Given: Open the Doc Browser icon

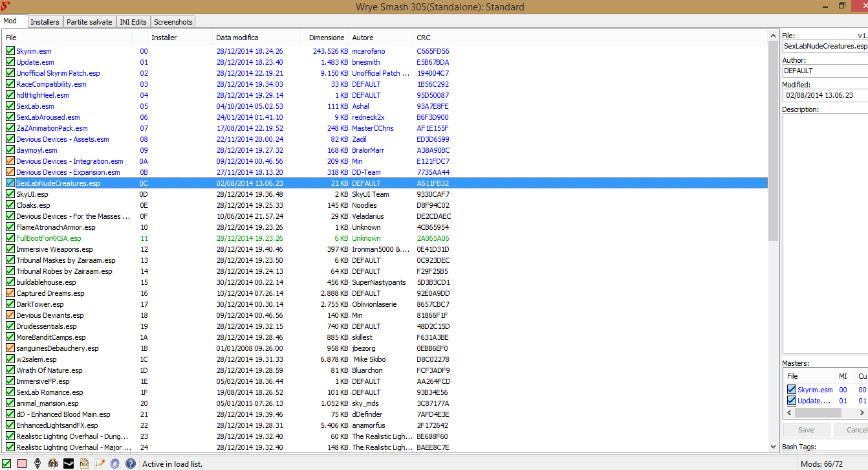Looking at the screenshot, I should click(84, 464).
